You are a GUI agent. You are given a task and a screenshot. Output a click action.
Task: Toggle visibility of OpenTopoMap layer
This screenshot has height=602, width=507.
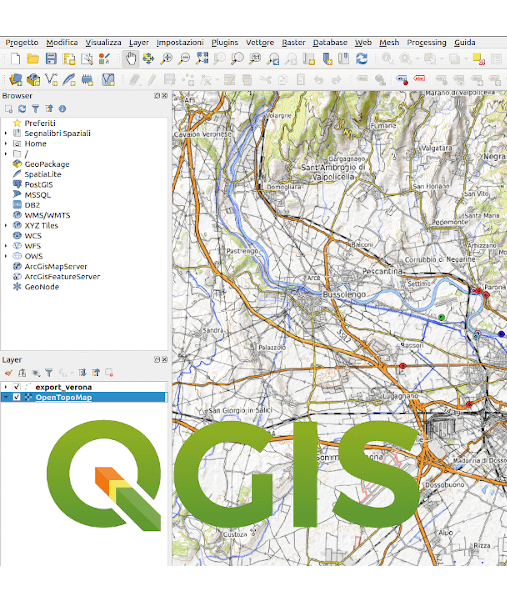[17, 397]
